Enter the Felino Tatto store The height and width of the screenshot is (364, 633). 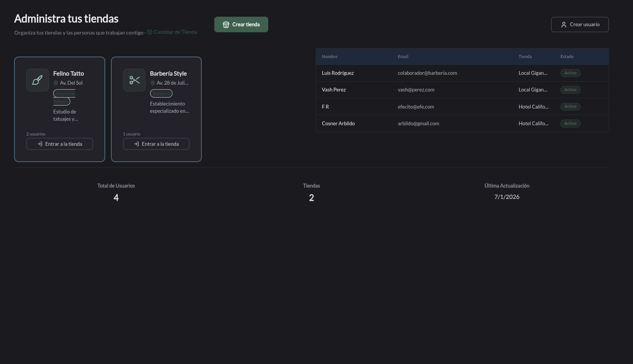click(60, 144)
